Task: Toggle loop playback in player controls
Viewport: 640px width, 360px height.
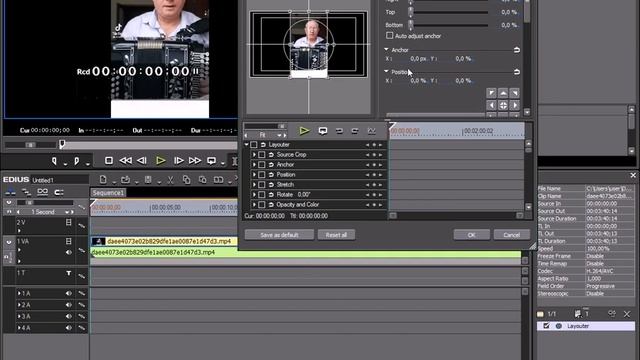Action: click(x=211, y=161)
